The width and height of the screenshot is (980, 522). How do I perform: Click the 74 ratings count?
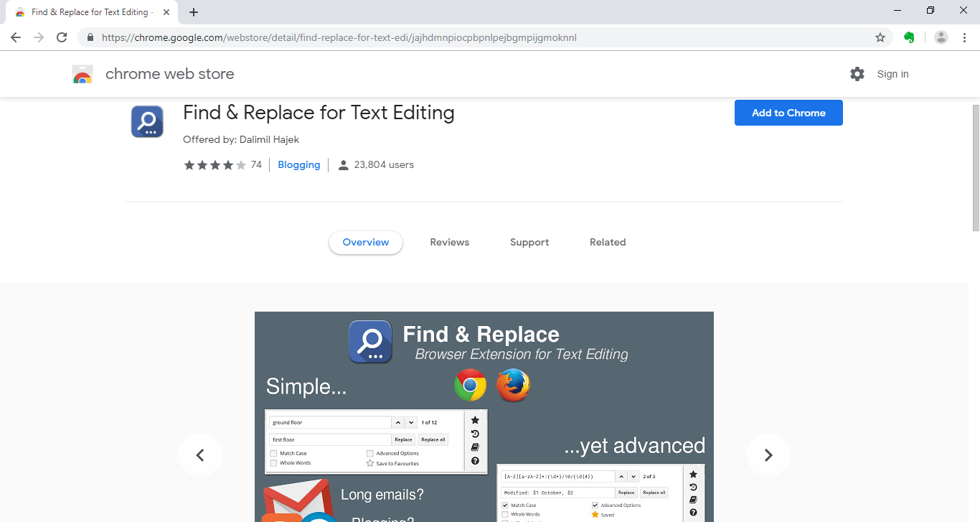256,165
